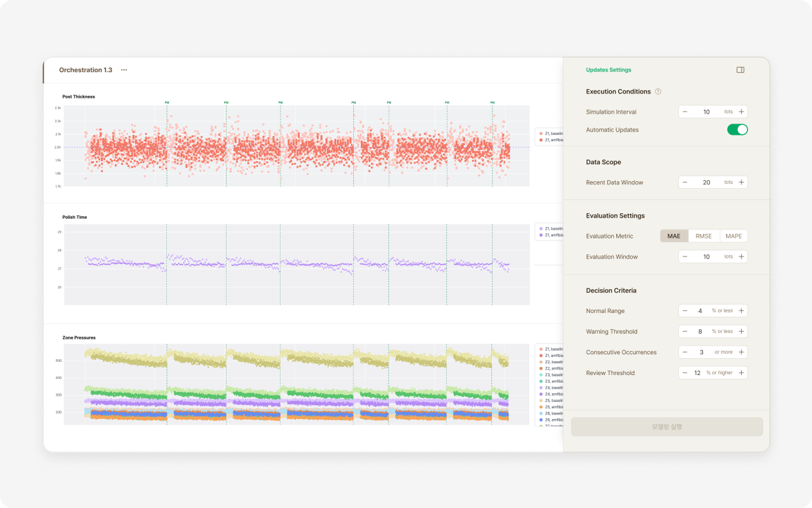Viewport: 812px width, 508px height.
Task: Increase Consecutive Occurrences with plus
Action: (741, 352)
